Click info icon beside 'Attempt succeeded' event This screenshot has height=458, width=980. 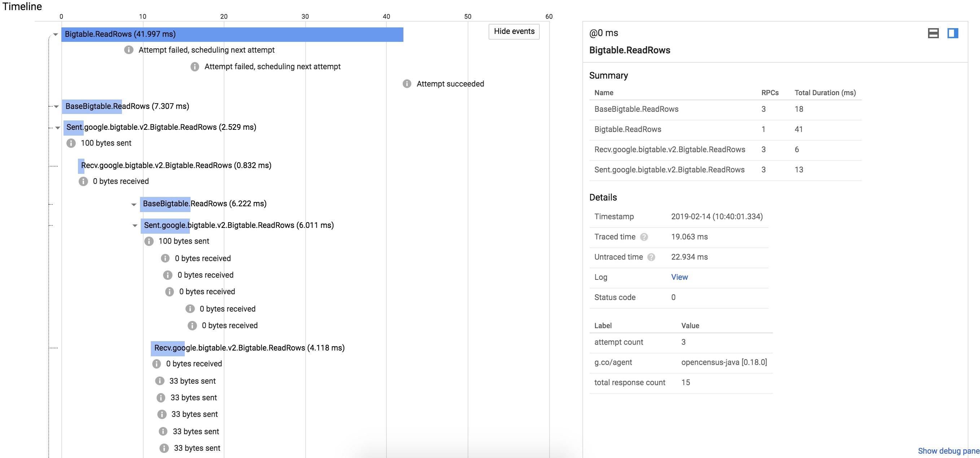click(407, 84)
